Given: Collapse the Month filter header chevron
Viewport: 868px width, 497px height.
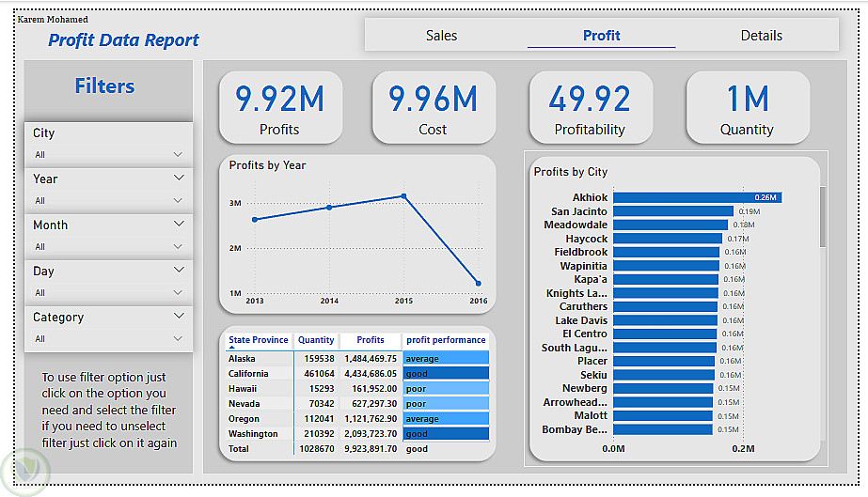Looking at the screenshot, I should tap(179, 224).
